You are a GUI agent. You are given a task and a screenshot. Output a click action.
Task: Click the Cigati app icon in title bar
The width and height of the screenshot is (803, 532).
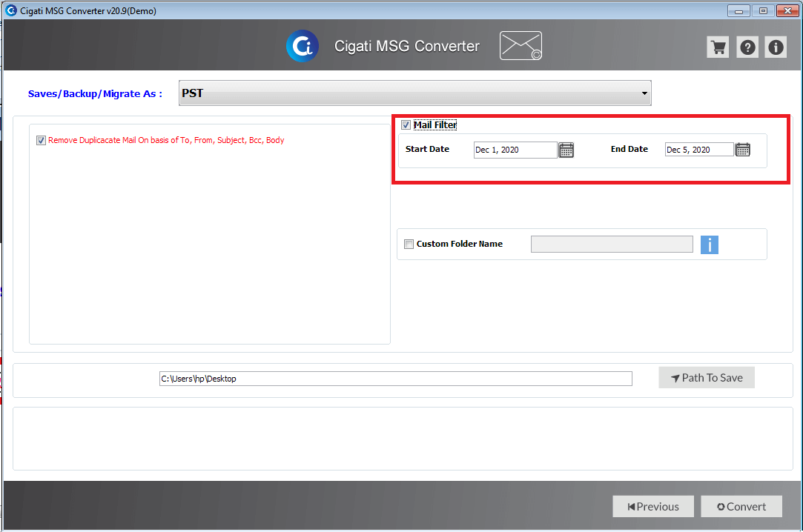(11, 10)
